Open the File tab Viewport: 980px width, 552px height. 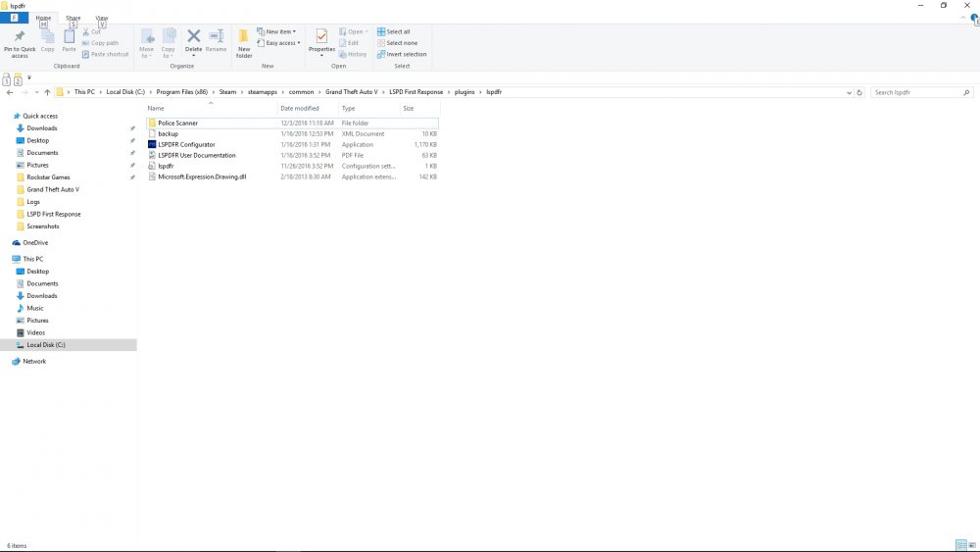tap(14, 18)
